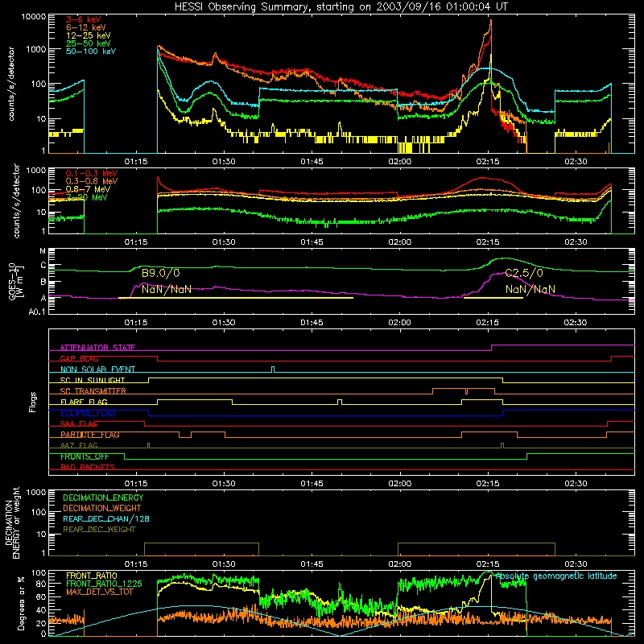Click the REAR_DEC_WEIGHT legend label
This screenshot has height=644, width=644.
[x=99, y=530]
